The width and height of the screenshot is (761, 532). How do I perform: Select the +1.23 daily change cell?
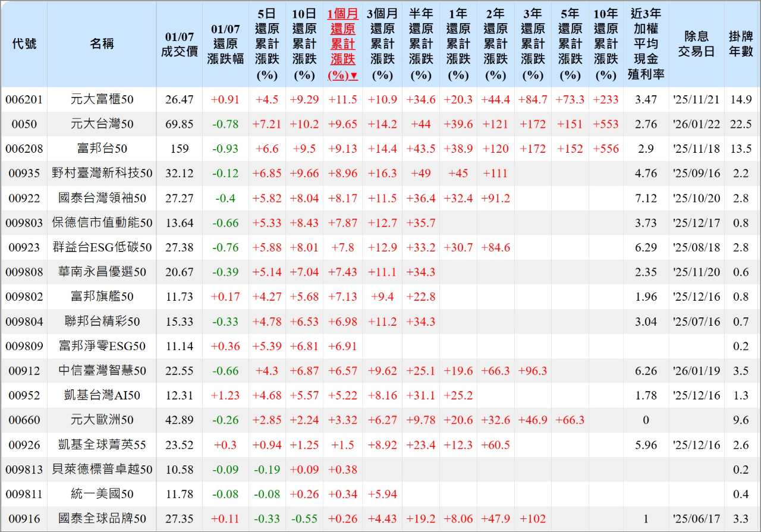[226, 395]
